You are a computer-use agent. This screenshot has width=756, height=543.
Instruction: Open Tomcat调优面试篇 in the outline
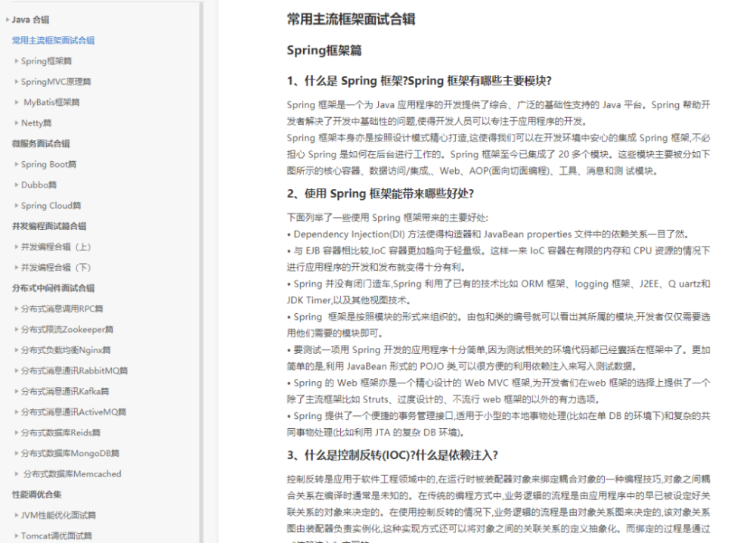(57, 535)
